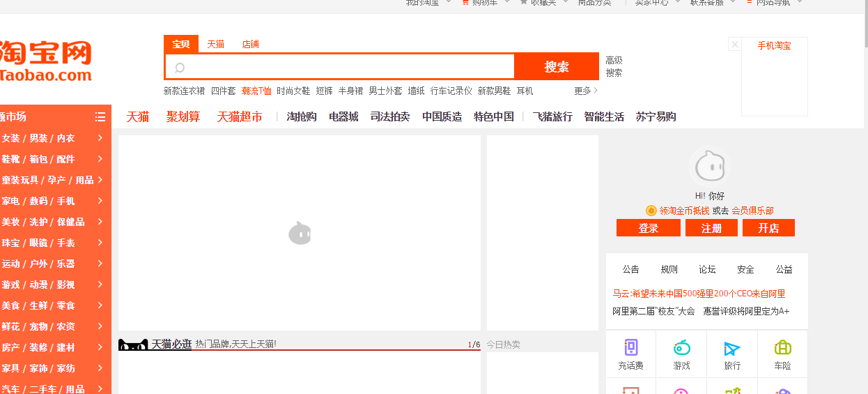Switch to the 公告 tab
The width and height of the screenshot is (868, 394).
click(x=631, y=269)
